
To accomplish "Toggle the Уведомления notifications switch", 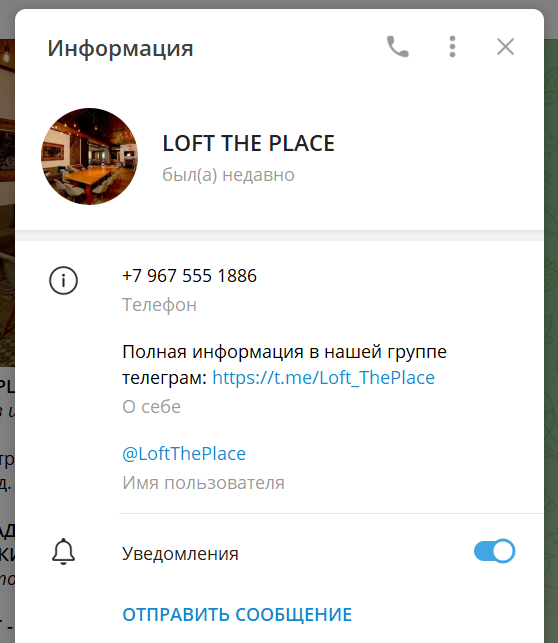I will point(494,551).
